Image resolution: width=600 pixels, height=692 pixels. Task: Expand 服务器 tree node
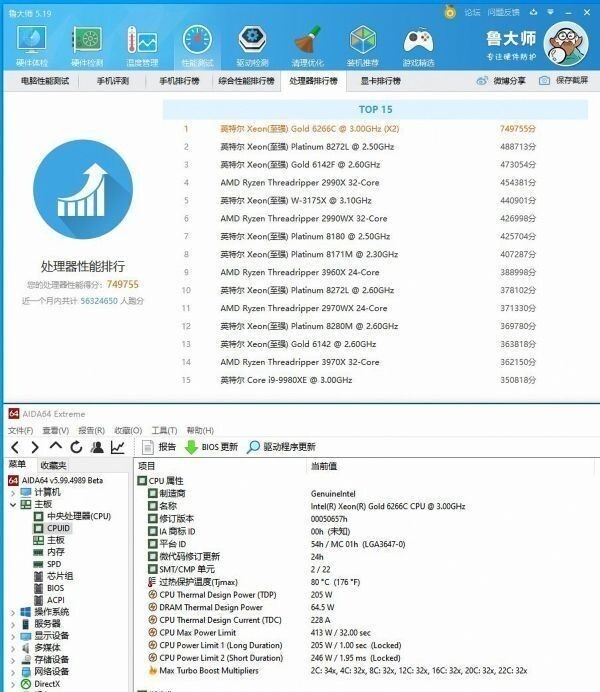(13, 624)
